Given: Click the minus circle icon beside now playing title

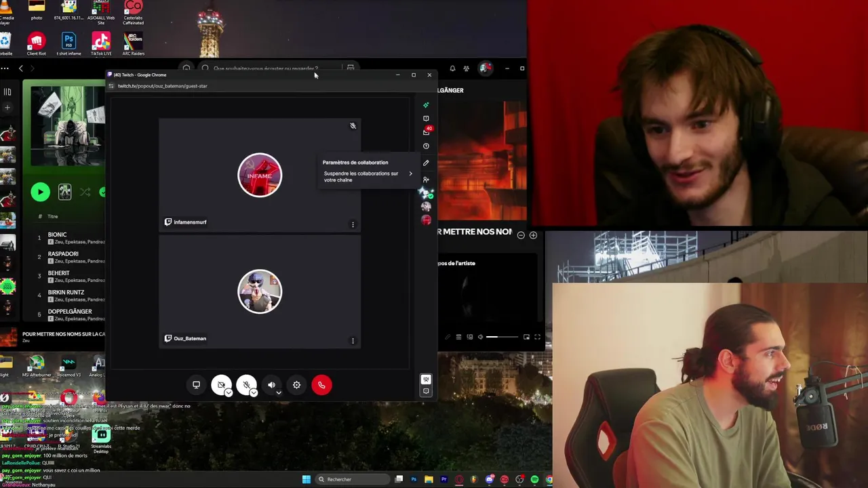Looking at the screenshot, I should coord(521,235).
